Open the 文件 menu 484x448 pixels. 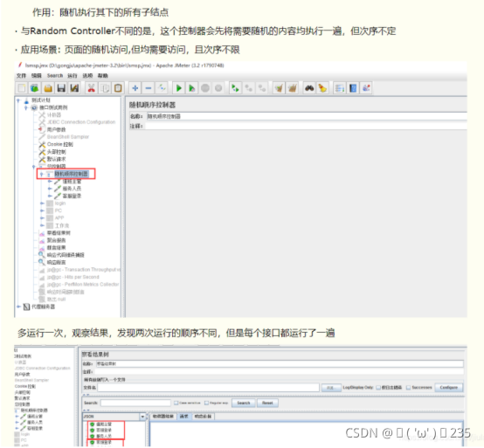tap(21, 76)
